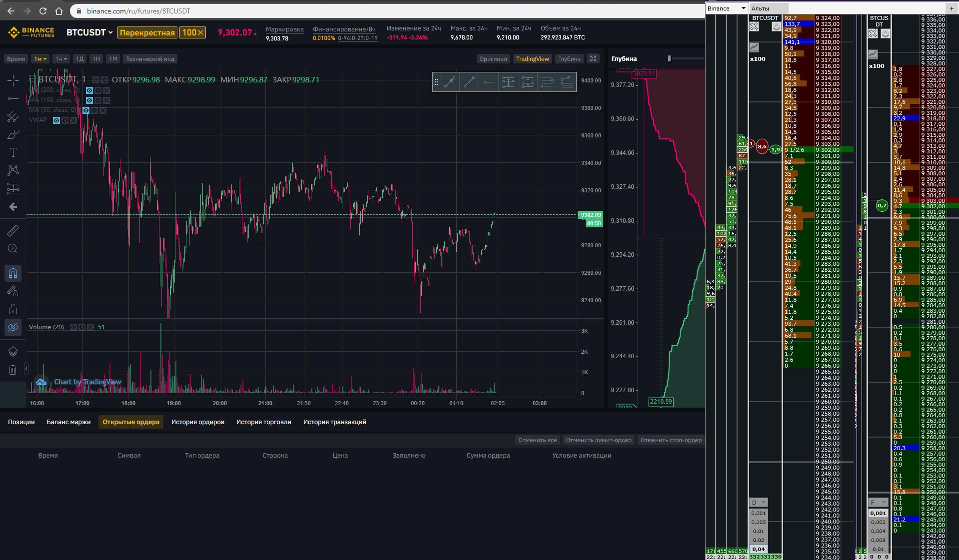The height and width of the screenshot is (560, 959).
Task: Select the ruler measure tool
Action: (13, 230)
